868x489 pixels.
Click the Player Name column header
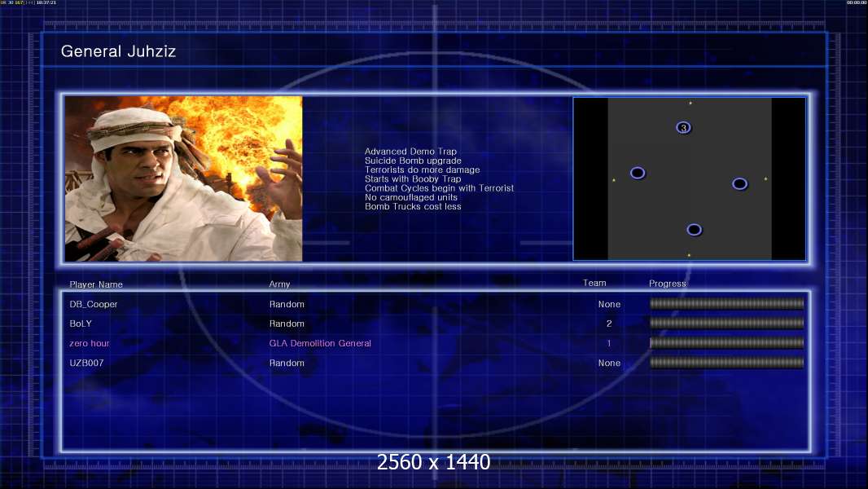[96, 284]
